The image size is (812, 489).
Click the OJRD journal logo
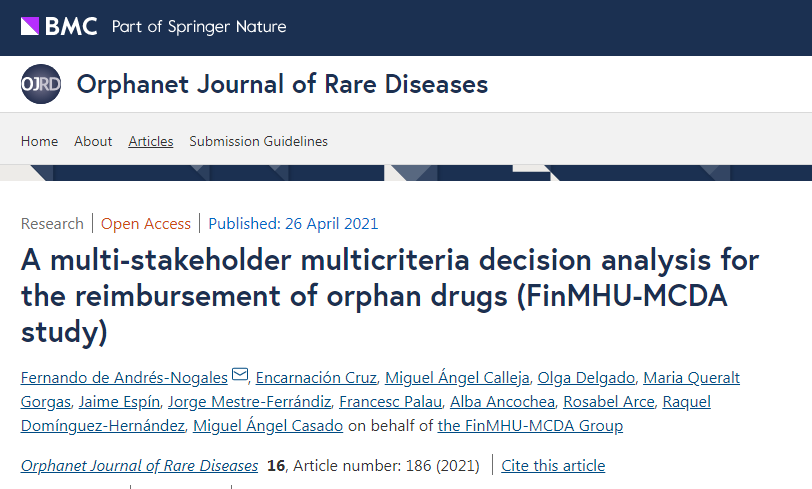click(x=41, y=84)
